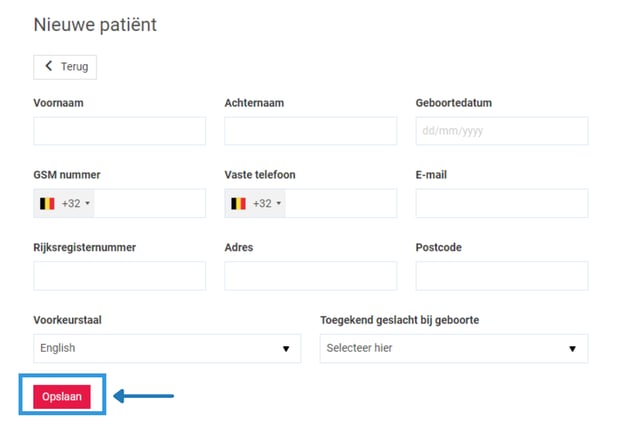Viewport: 624px width, 436px height.
Task: Click the back chevron icon in Terug
Action: (x=49, y=67)
